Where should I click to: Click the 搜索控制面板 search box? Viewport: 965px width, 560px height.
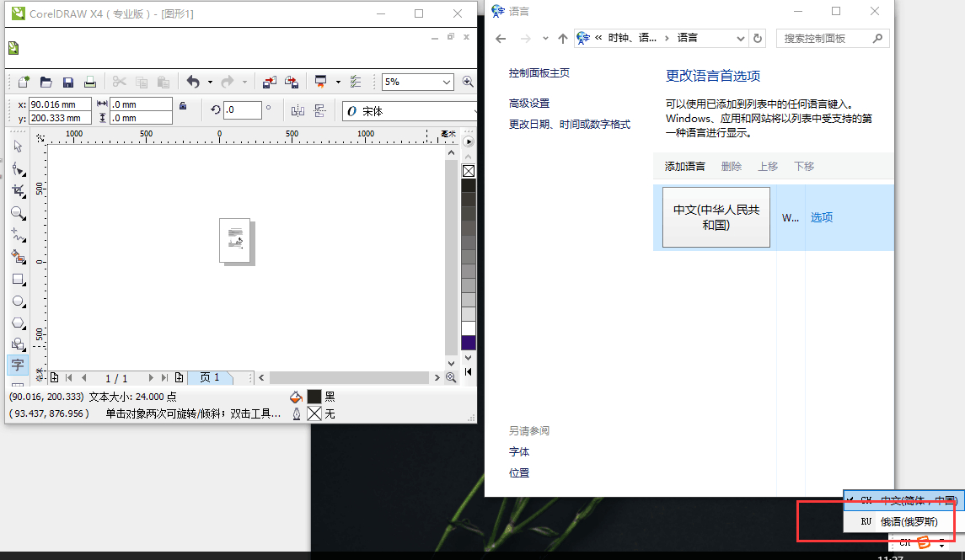click(833, 38)
